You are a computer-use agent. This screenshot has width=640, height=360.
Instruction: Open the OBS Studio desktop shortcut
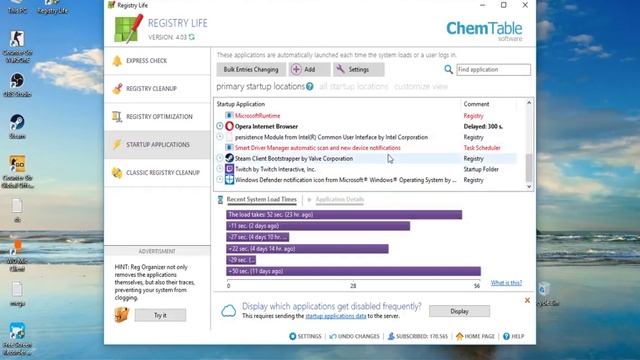[17, 85]
